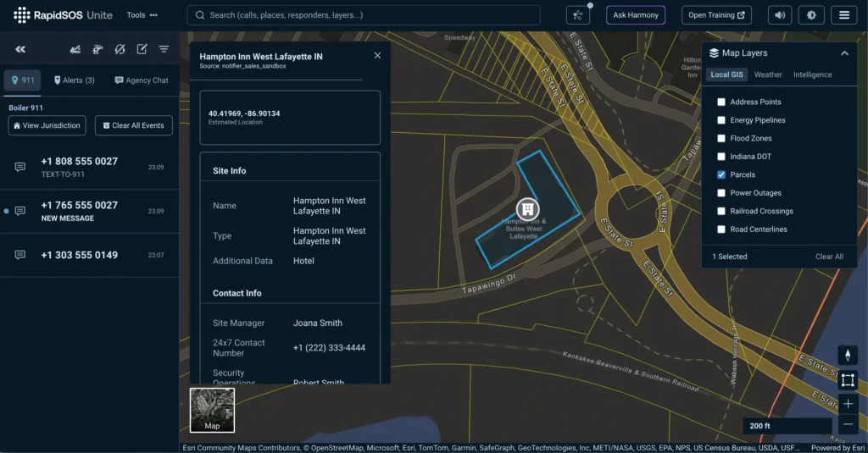Click the helicopter icon in sidebar toolbar
Viewport: 868px width, 453px height.
[x=97, y=49]
